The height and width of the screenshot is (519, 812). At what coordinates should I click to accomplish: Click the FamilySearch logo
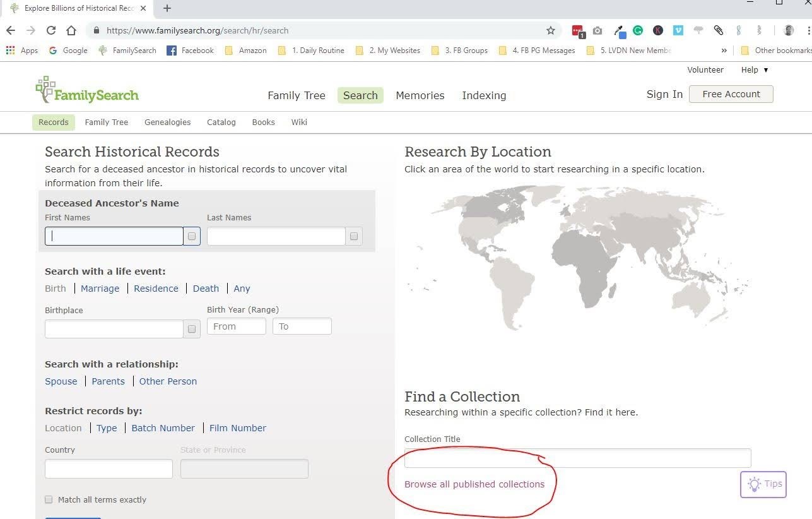pyautogui.click(x=87, y=91)
